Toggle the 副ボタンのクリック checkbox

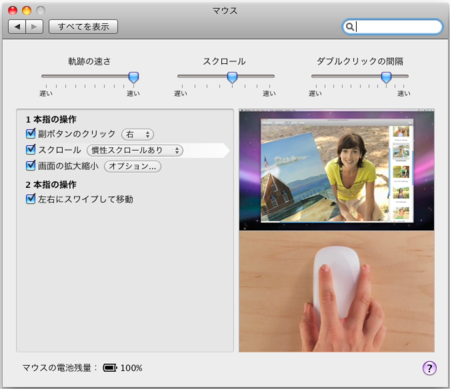(31, 134)
